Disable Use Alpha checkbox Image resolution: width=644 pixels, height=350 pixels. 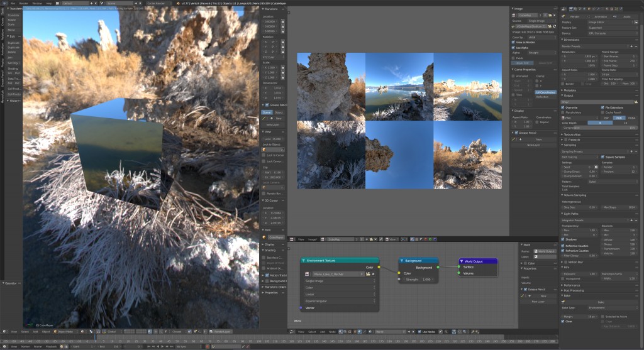[x=513, y=48]
